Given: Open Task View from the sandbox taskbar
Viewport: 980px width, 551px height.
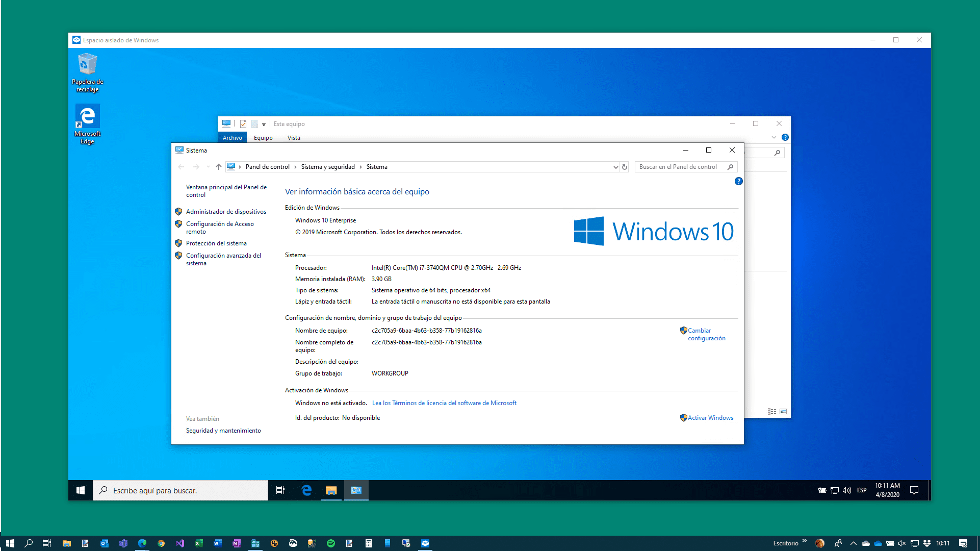Looking at the screenshot, I should click(280, 490).
